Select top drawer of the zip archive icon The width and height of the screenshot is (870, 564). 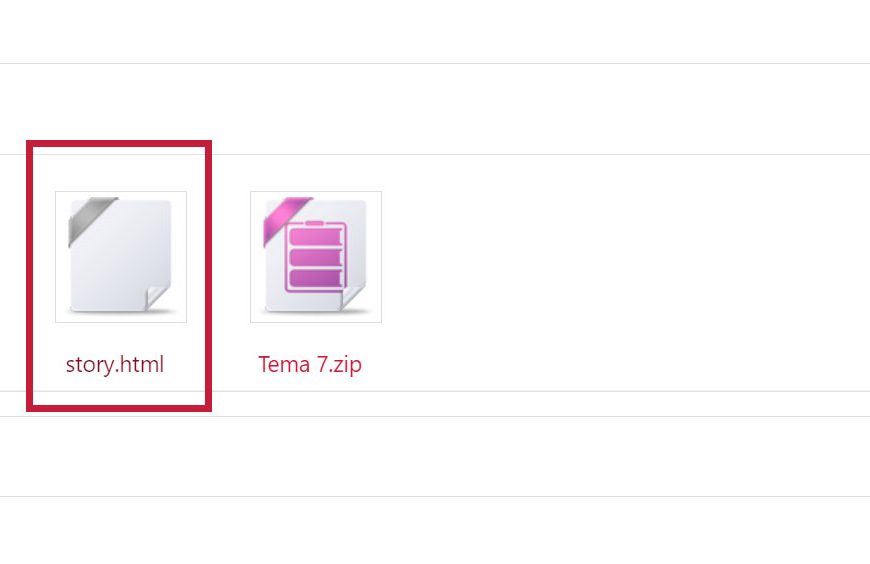[315, 236]
